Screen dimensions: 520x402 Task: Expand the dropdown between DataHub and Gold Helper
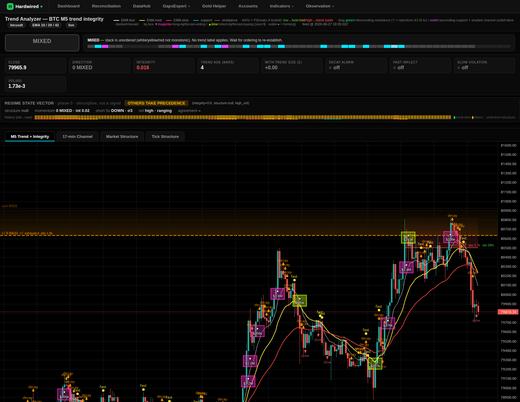click(x=176, y=6)
